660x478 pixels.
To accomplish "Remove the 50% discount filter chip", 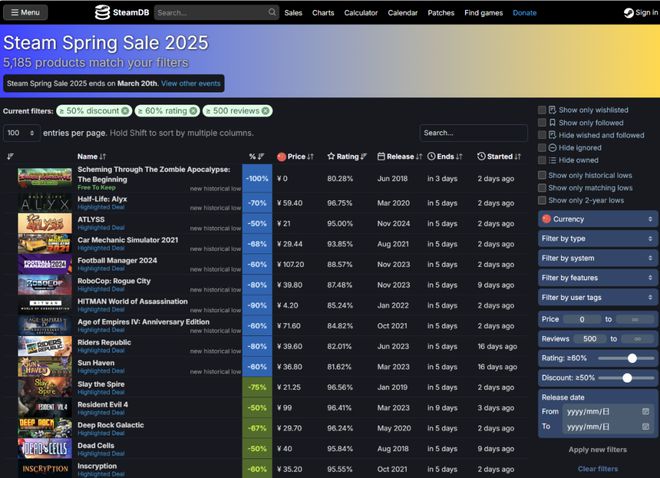I will coord(125,111).
